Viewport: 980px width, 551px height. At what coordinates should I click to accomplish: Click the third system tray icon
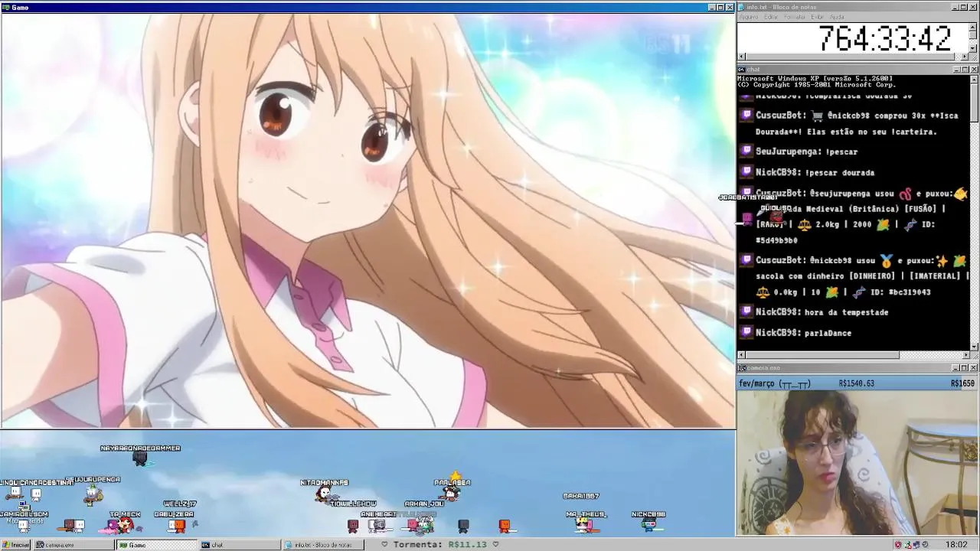(x=916, y=545)
